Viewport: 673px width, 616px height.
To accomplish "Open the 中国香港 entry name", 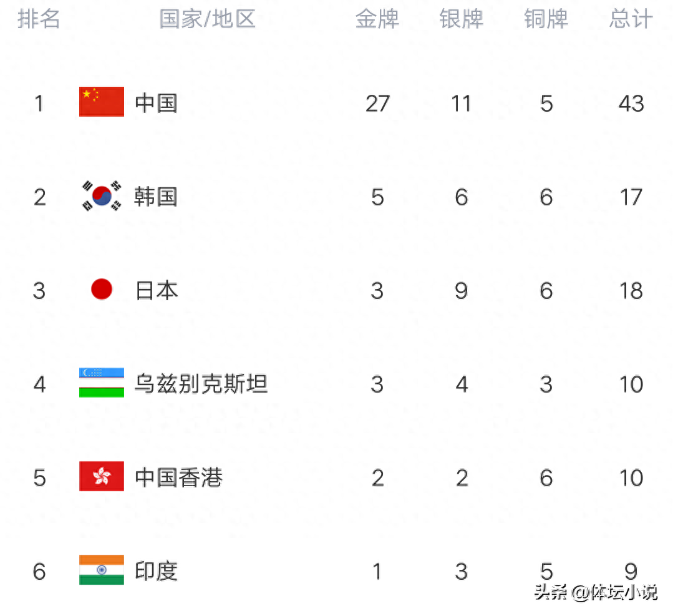I will click(x=178, y=477).
